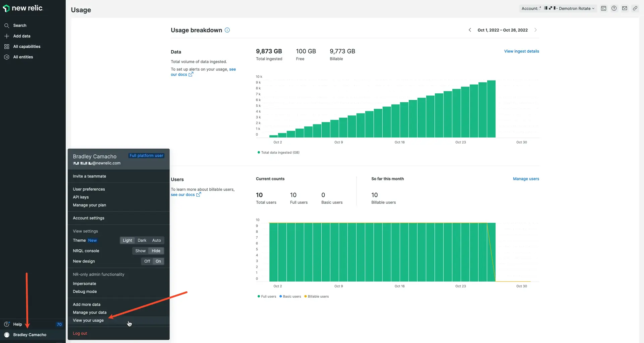
Task: Click the Billable users legend swatch
Action: tap(305, 296)
